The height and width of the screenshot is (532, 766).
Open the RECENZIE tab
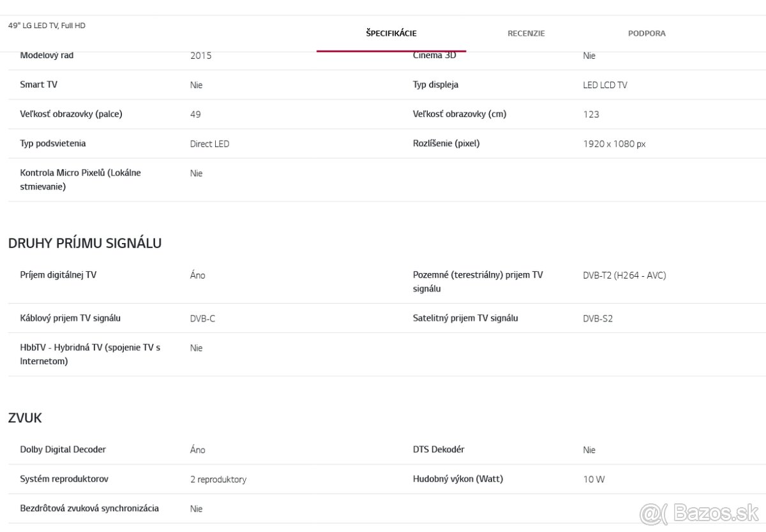point(526,33)
